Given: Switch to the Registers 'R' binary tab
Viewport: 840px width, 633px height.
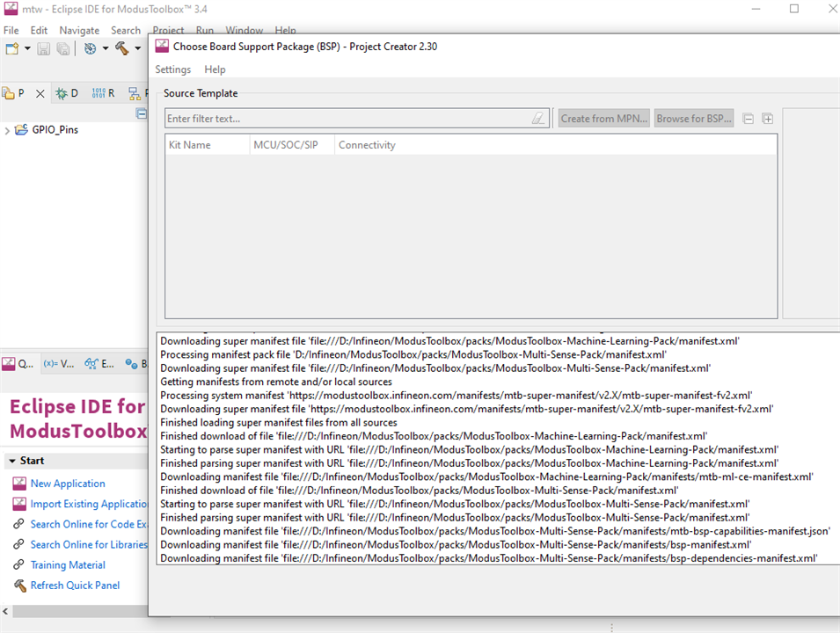Looking at the screenshot, I should (103, 93).
